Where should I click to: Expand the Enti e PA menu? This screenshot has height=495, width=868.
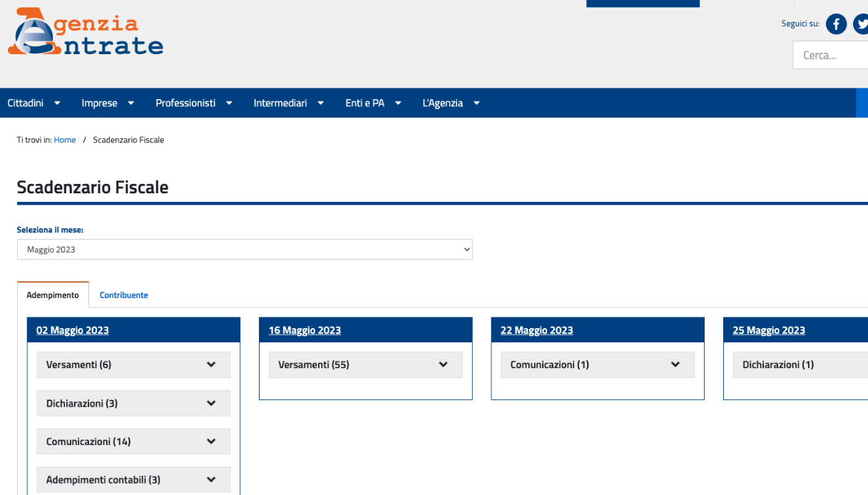[x=373, y=103]
